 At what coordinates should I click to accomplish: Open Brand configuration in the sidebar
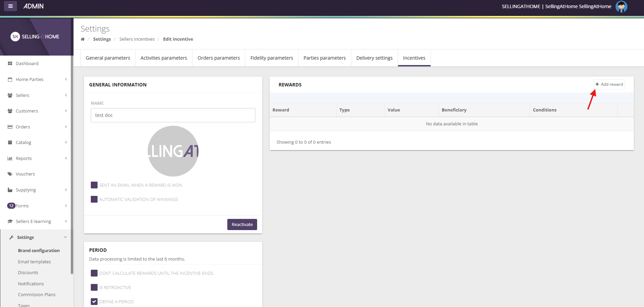point(39,250)
